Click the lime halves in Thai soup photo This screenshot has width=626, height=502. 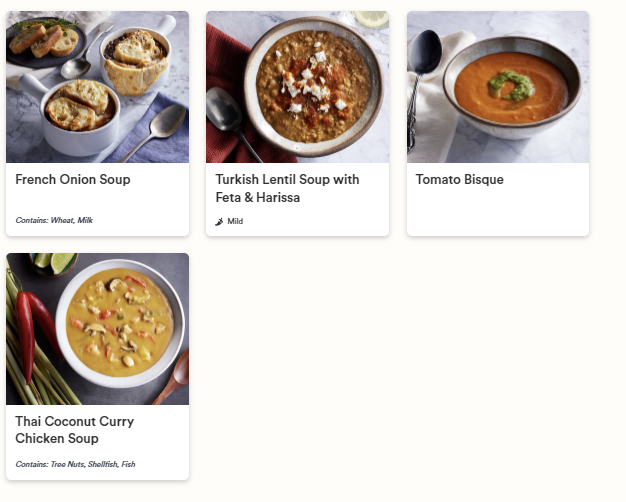pos(58,263)
